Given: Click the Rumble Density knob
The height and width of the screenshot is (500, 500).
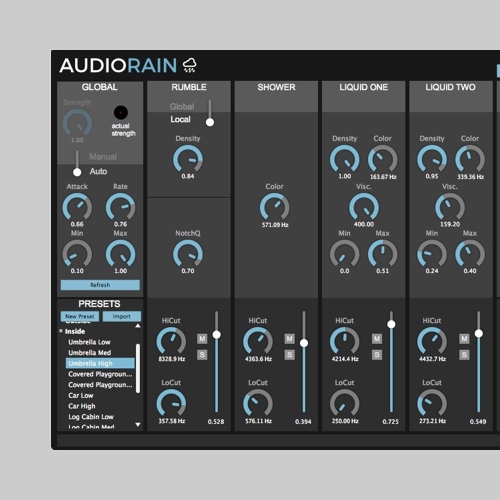Looking at the screenshot, I should pos(188,159).
